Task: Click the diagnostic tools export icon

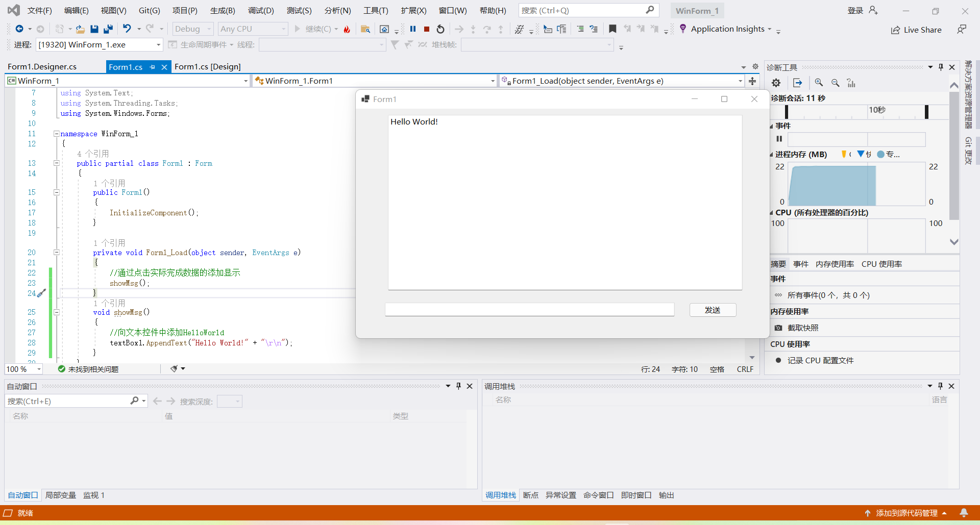Action: [x=798, y=83]
